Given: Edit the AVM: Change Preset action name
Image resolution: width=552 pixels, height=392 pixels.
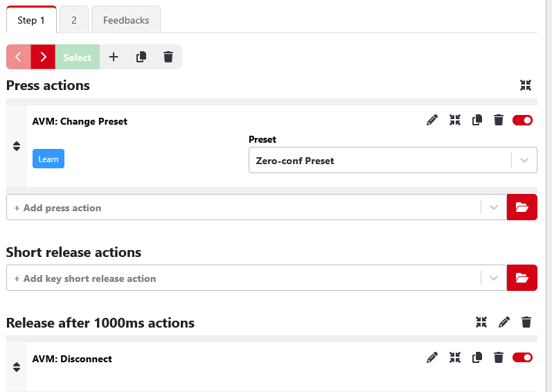Looking at the screenshot, I should click(432, 121).
